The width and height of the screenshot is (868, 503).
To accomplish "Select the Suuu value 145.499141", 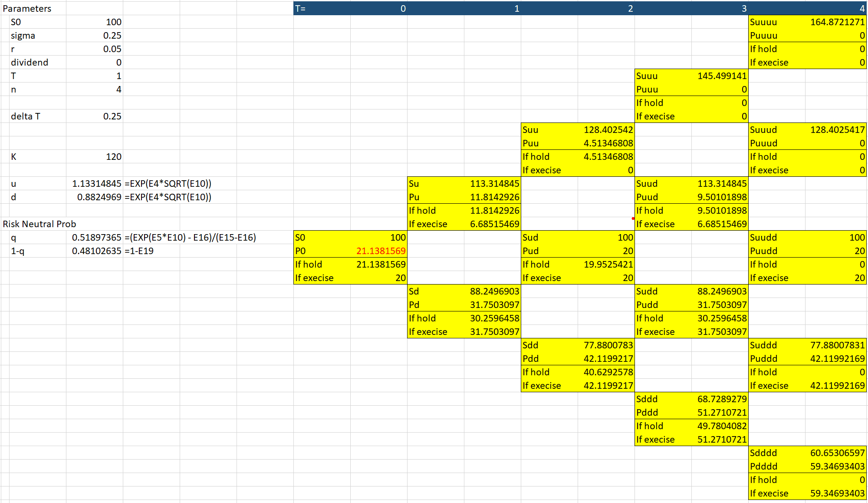I will (x=720, y=76).
